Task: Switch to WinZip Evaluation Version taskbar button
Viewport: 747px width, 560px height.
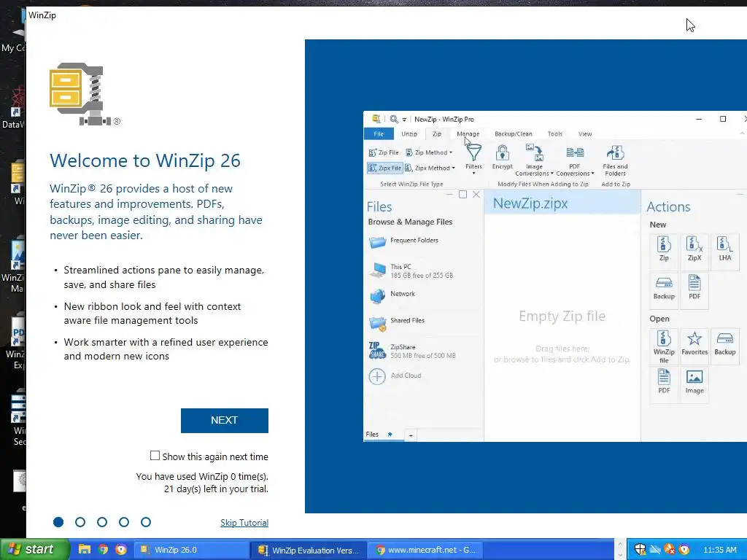Action: pos(309,550)
